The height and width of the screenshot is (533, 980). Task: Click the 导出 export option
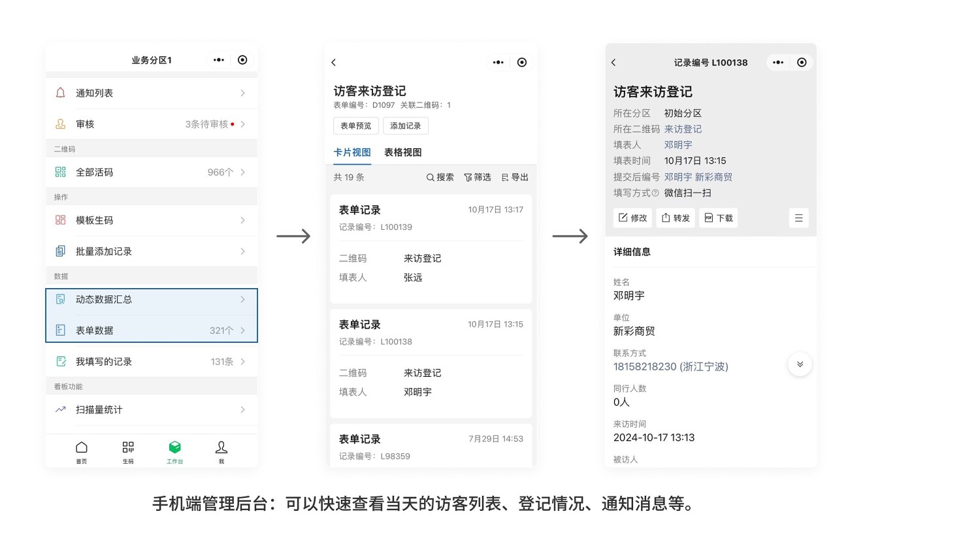coord(515,177)
